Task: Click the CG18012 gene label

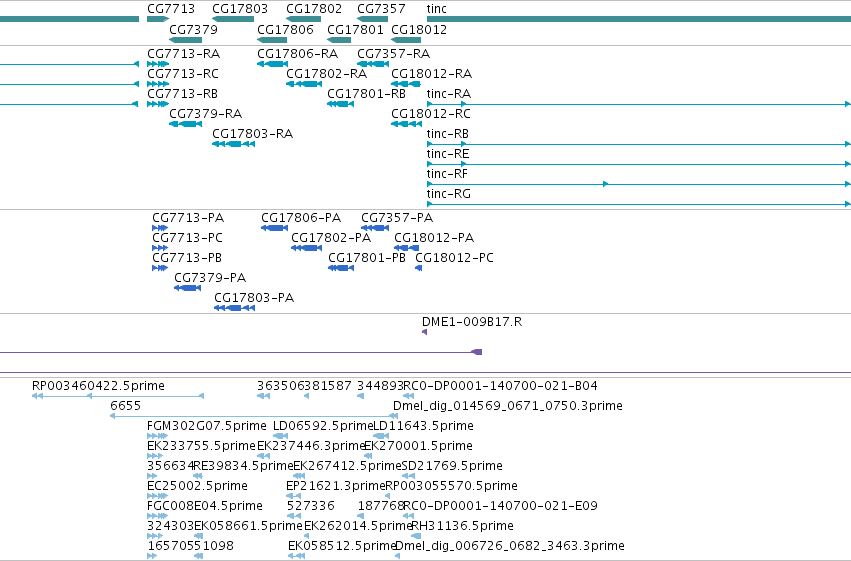Action: tap(419, 29)
